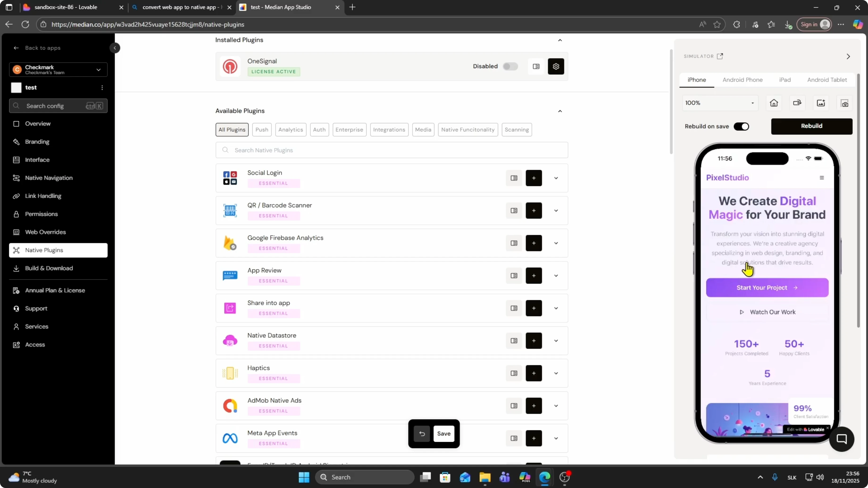The image size is (868, 488).
Task: Filter plugins by Push
Action: tap(262, 130)
